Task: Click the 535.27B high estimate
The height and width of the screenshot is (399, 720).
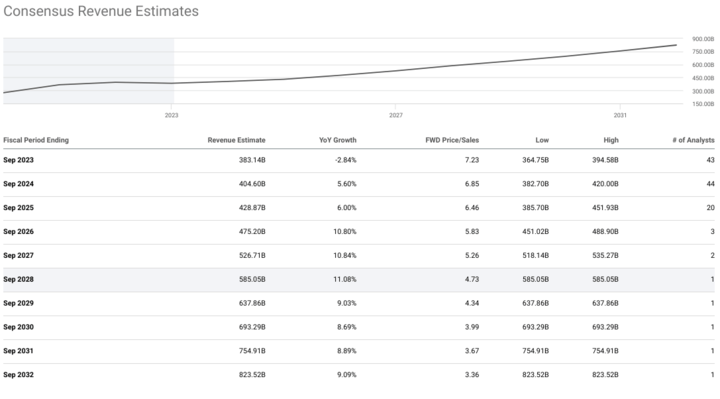Action: point(605,256)
